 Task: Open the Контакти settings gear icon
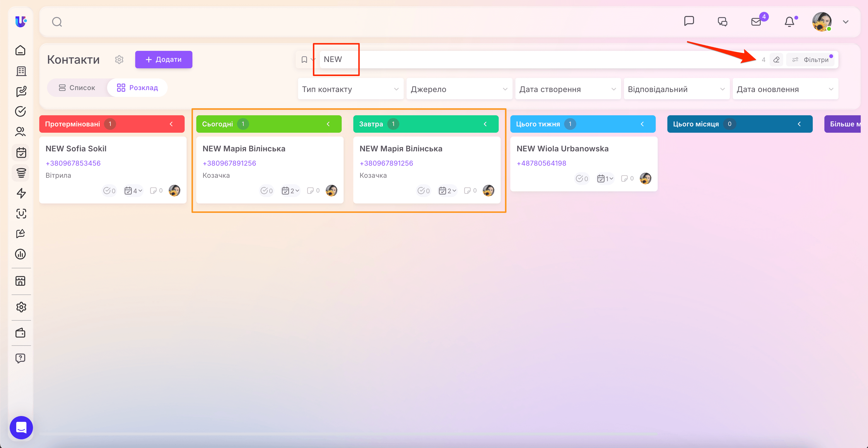tap(119, 60)
